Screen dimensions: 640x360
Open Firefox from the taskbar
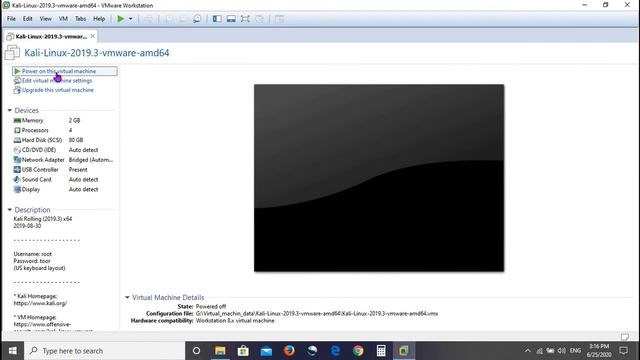289,351
